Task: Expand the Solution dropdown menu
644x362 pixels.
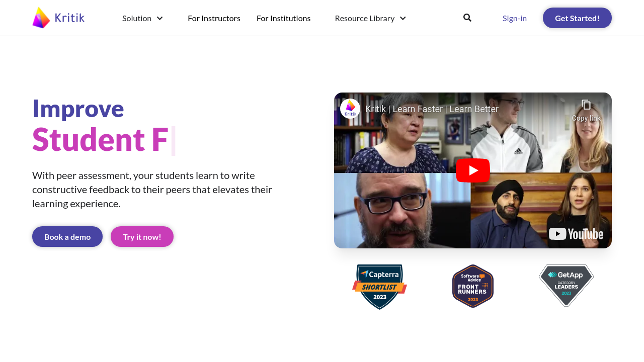Action: click(137, 18)
